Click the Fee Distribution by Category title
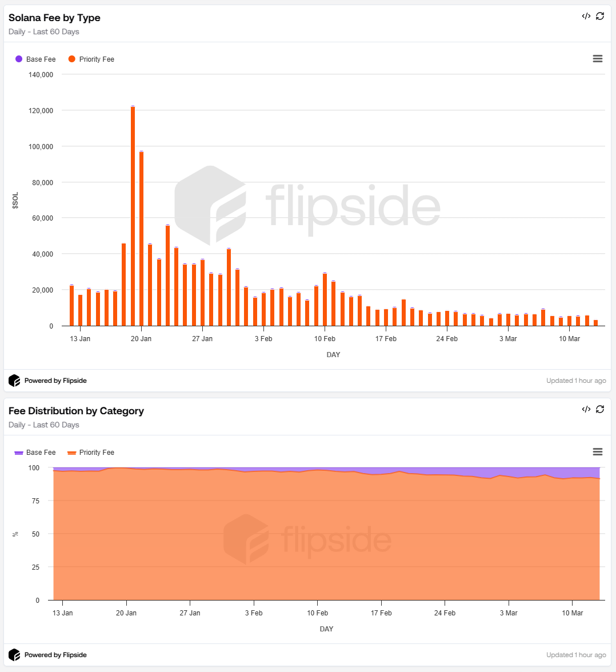 point(76,411)
